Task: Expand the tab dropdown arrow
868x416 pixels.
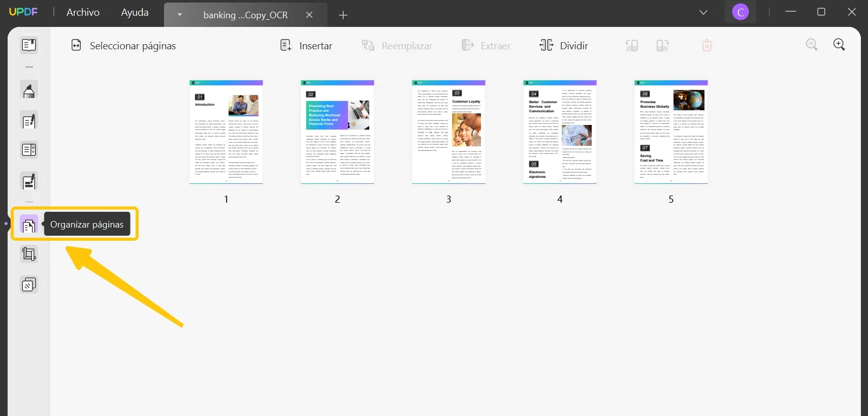Action: (179, 15)
